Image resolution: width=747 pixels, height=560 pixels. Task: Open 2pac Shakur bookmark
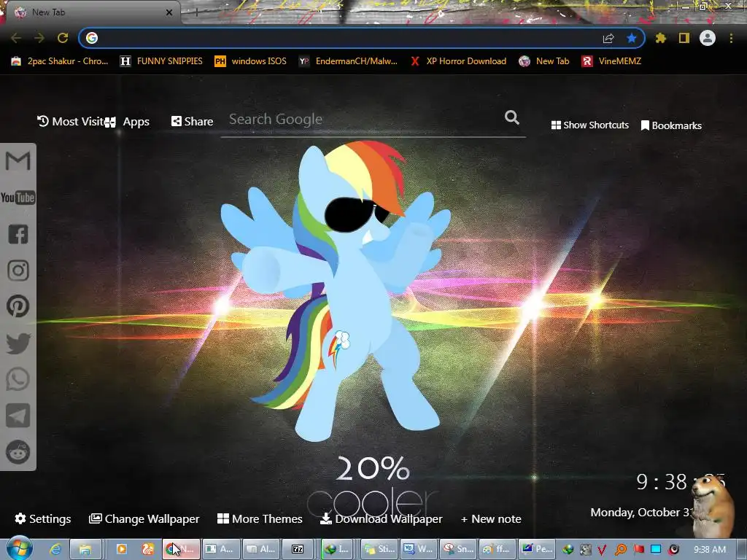tap(60, 61)
